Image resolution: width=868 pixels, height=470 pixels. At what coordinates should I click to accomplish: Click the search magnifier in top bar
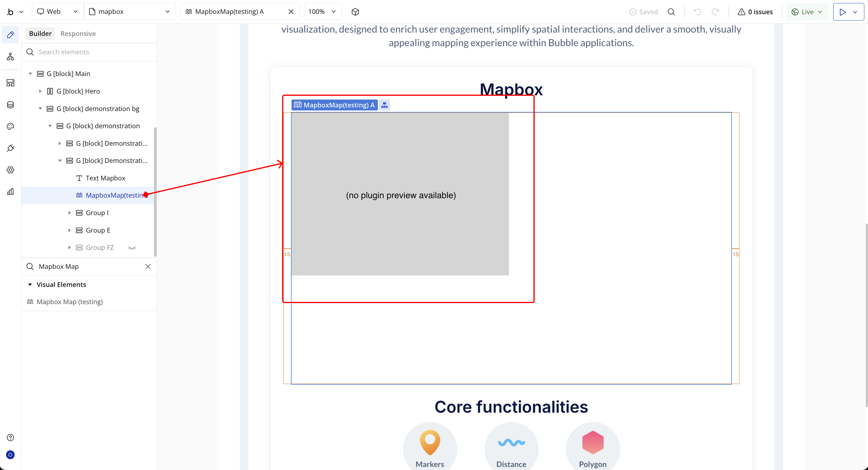click(x=671, y=12)
